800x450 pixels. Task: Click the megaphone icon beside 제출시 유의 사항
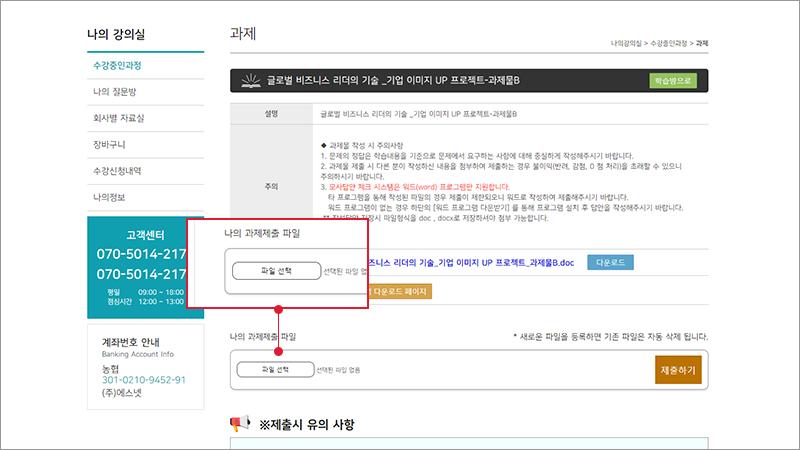pos(240,425)
